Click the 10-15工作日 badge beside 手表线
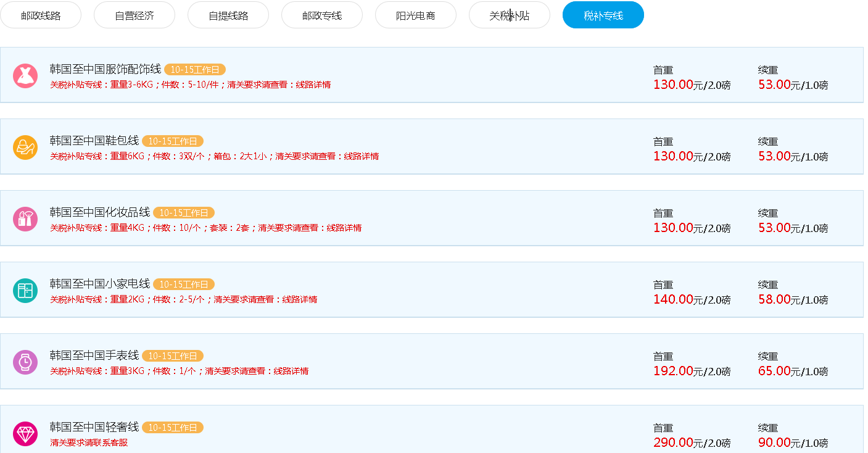Viewport: 868px width, 453px height. pyautogui.click(x=173, y=356)
